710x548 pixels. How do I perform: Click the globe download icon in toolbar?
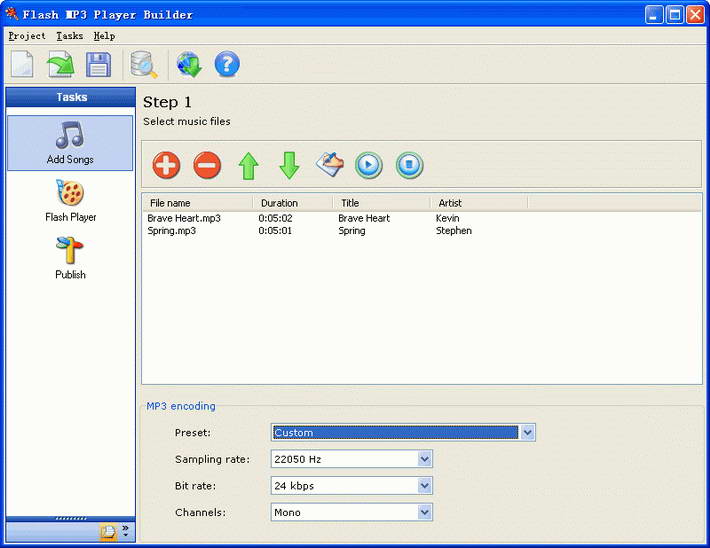(189, 64)
